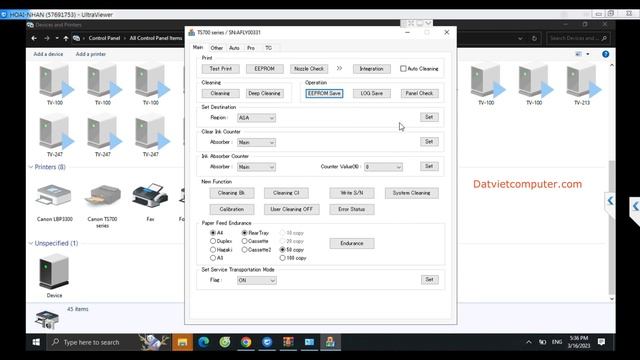Select the Duplex radio button
Image resolution: width=640 pixels, height=360 pixels.
213,241
